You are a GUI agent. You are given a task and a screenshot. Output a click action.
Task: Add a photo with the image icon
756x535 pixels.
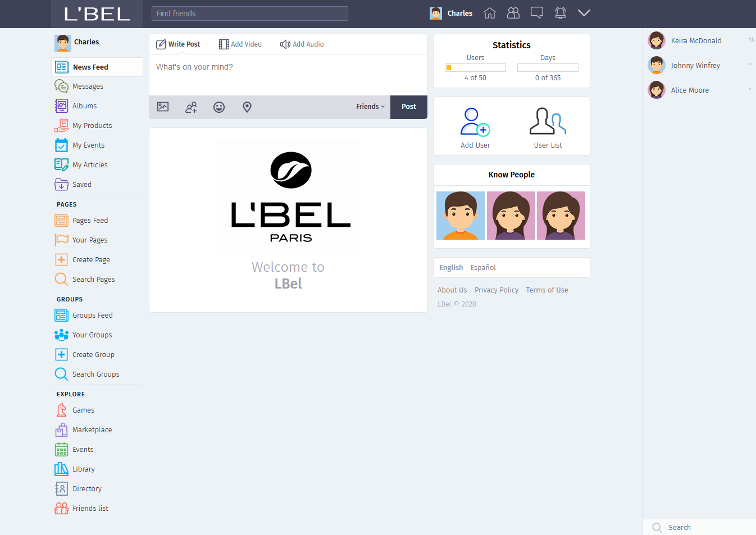[x=163, y=107]
